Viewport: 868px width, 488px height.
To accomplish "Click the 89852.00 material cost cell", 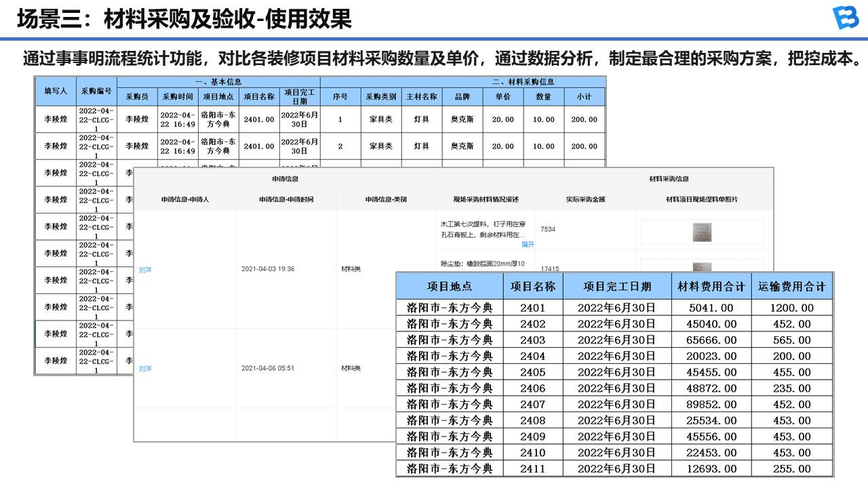I will 711,405.
